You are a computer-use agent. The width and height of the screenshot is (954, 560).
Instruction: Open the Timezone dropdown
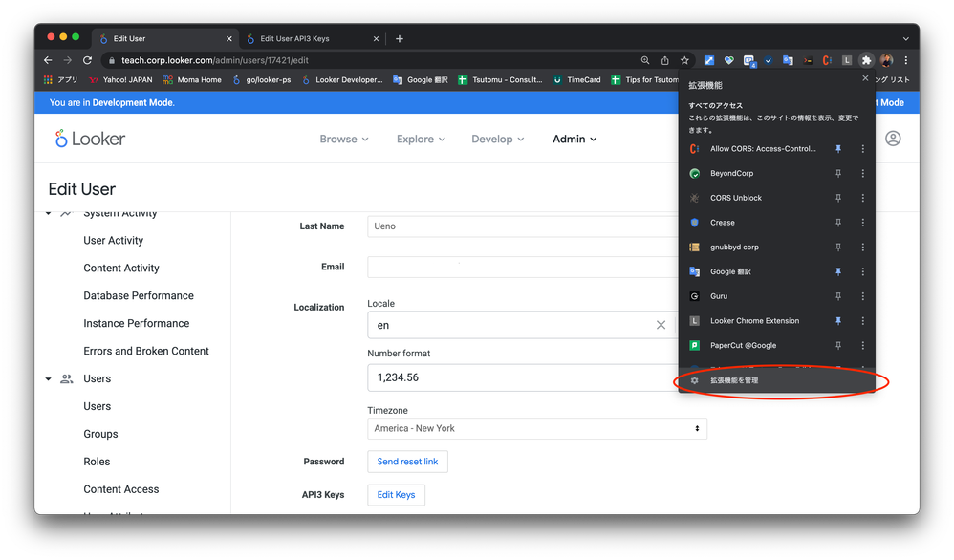coord(537,428)
